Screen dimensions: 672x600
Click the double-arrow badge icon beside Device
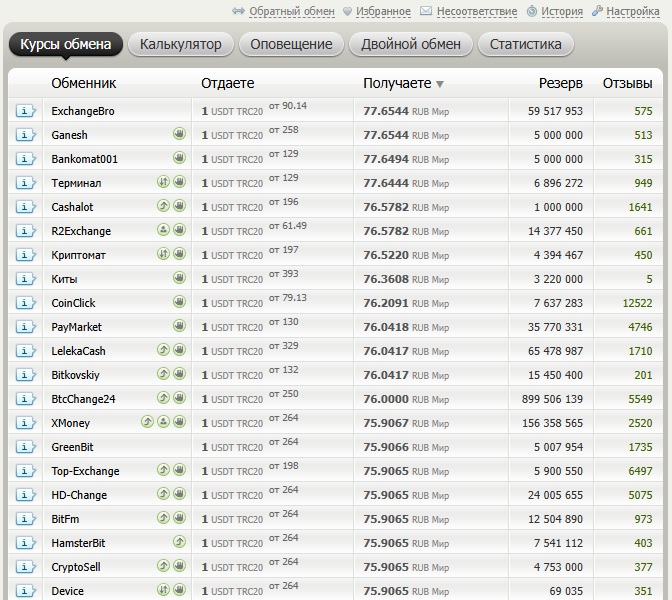coord(163,590)
